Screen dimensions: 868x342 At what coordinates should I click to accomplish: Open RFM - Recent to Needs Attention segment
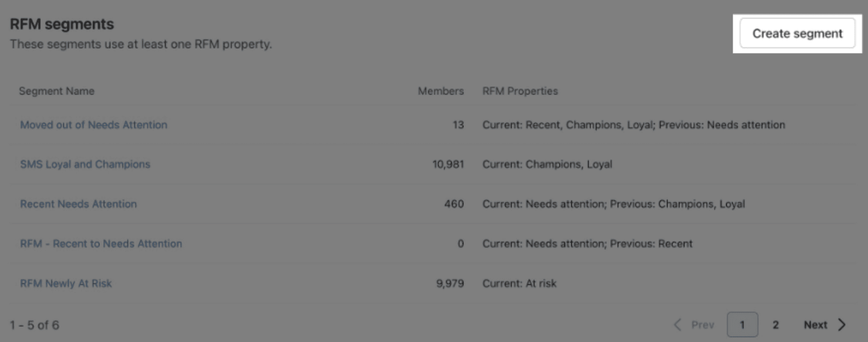[101, 244]
